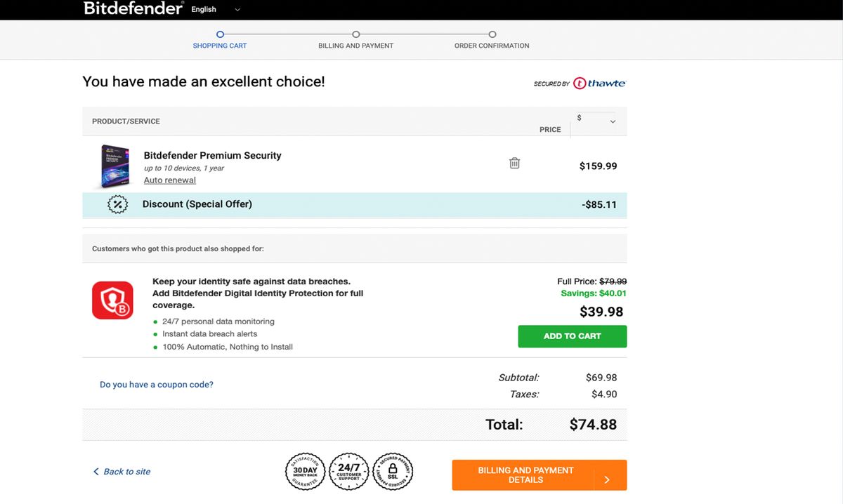The image size is (843, 504).
Task: Click the discount percentage badge icon
Action: tap(117, 204)
